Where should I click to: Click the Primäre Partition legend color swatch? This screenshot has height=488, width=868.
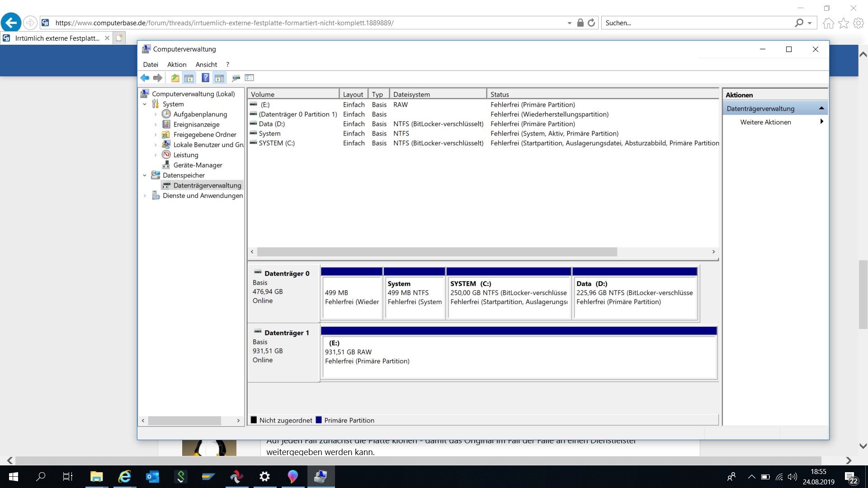coord(319,420)
